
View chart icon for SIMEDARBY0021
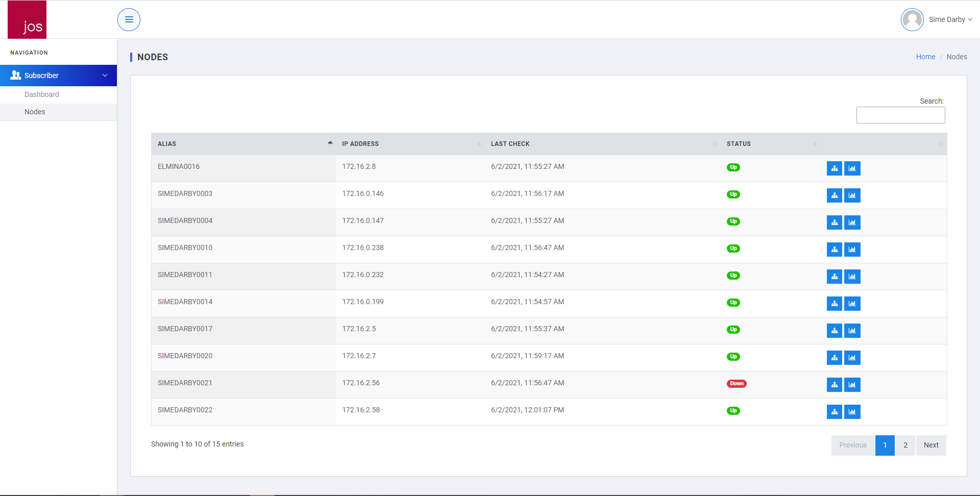(852, 385)
